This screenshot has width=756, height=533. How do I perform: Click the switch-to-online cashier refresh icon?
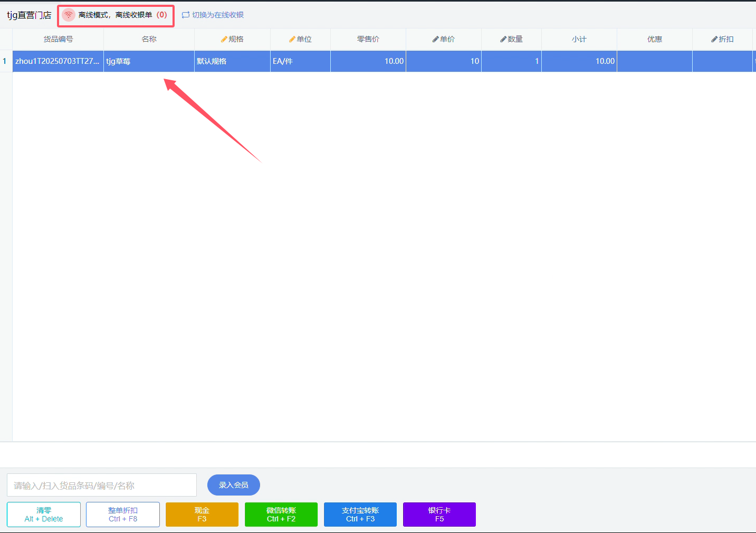click(x=186, y=15)
